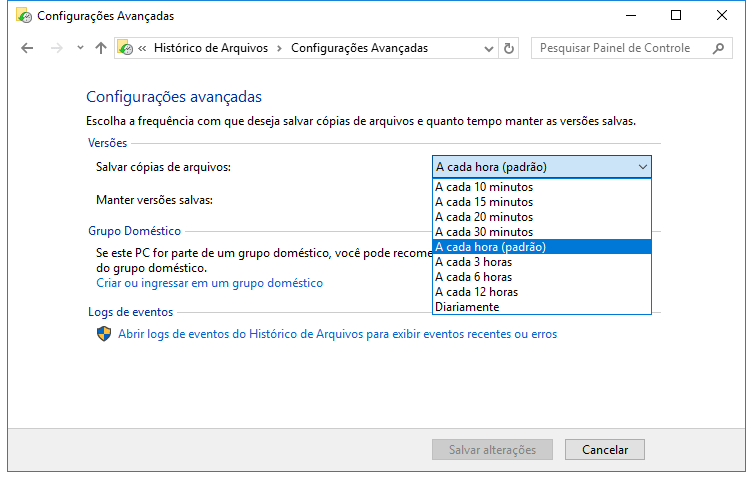The width and height of the screenshot is (753, 479).
Task: Close the Configurações Avançadas window
Action: point(721,15)
